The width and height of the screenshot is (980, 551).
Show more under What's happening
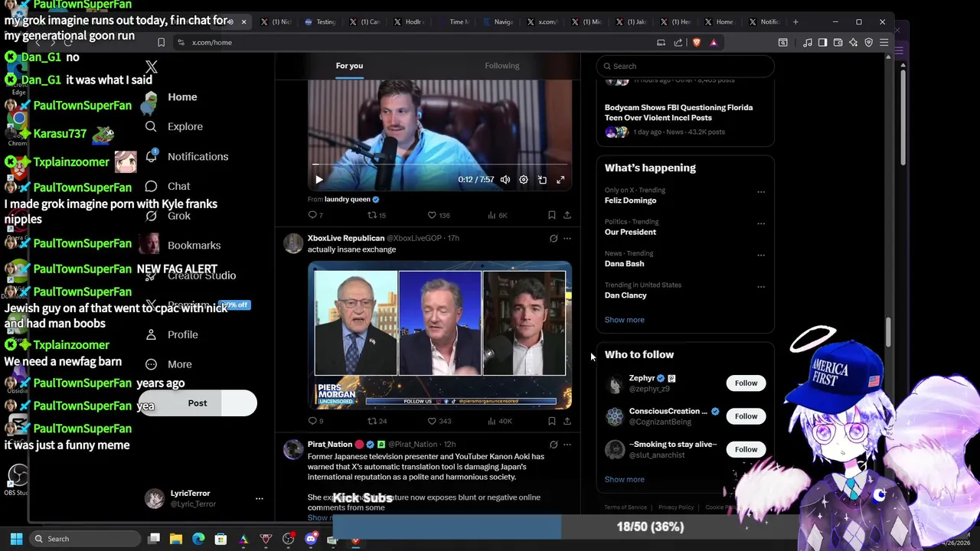(x=625, y=320)
